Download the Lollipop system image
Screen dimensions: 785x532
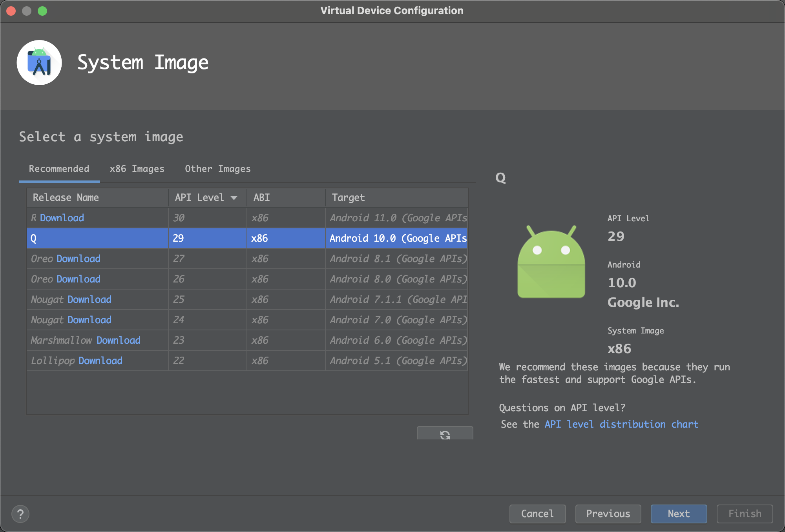click(100, 361)
